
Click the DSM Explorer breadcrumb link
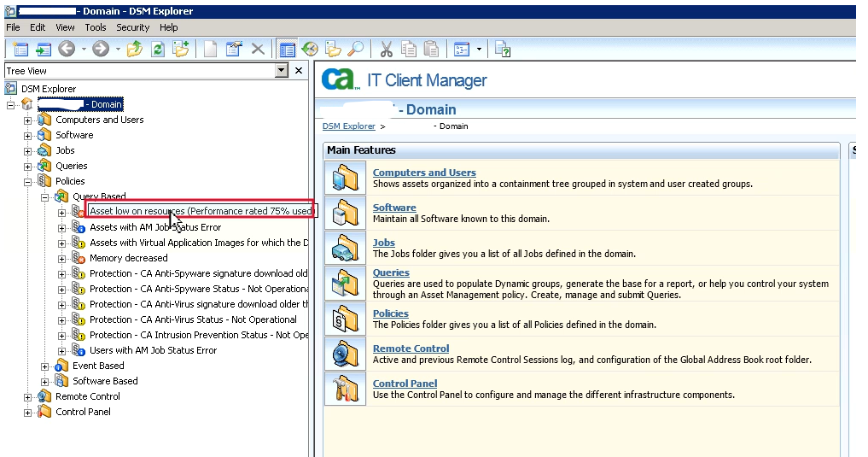click(x=348, y=126)
